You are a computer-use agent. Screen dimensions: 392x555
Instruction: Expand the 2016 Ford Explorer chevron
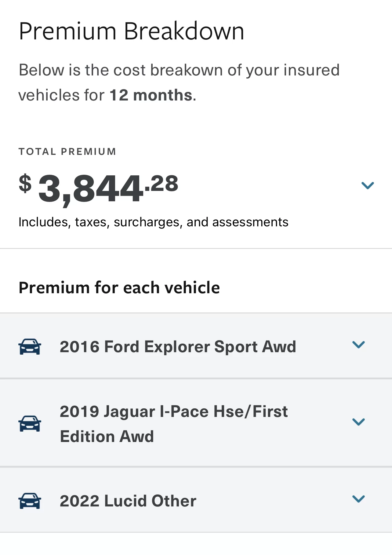(358, 345)
